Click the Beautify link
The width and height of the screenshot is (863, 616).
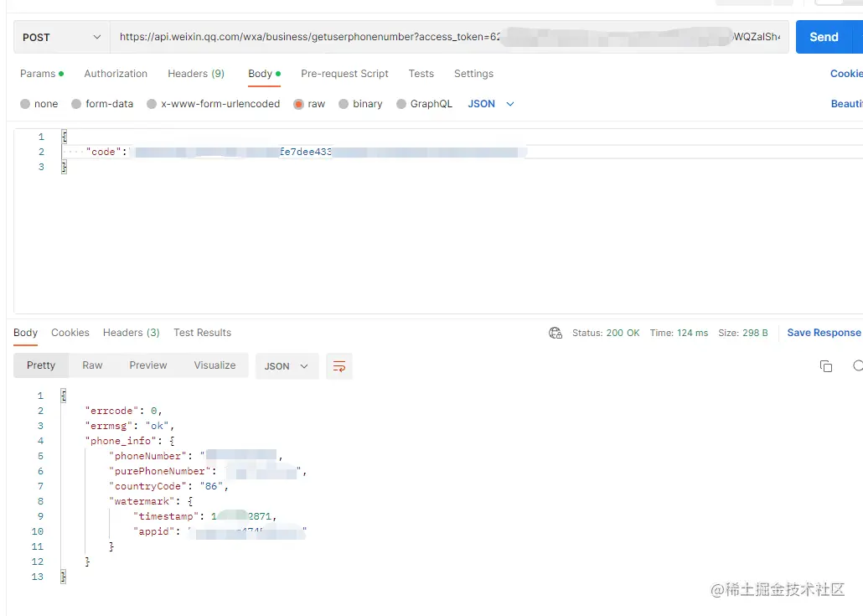coord(846,104)
